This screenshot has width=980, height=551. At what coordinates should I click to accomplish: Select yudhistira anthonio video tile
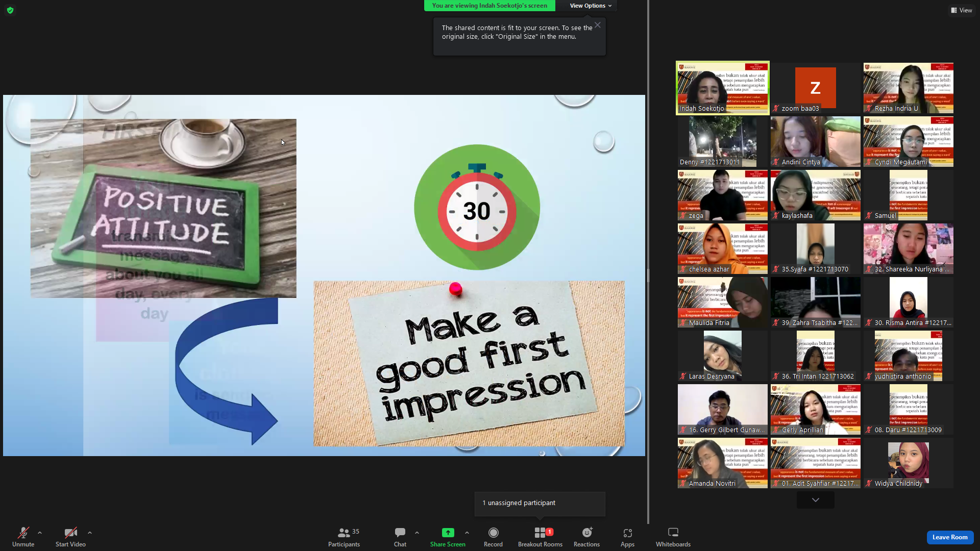pyautogui.click(x=908, y=356)
